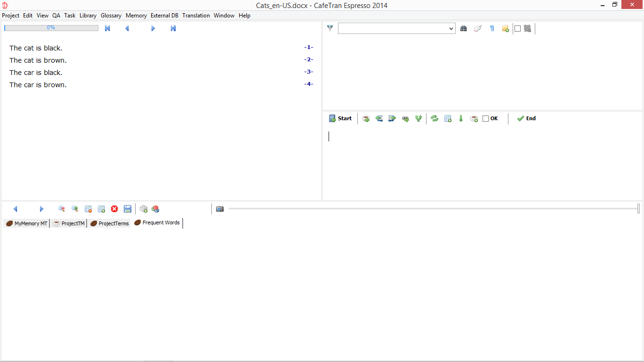Select segment 'The cat is brown.'
The height and width of the screenshot is (362, 644).
pyautogui.click(x=38, y=60)
